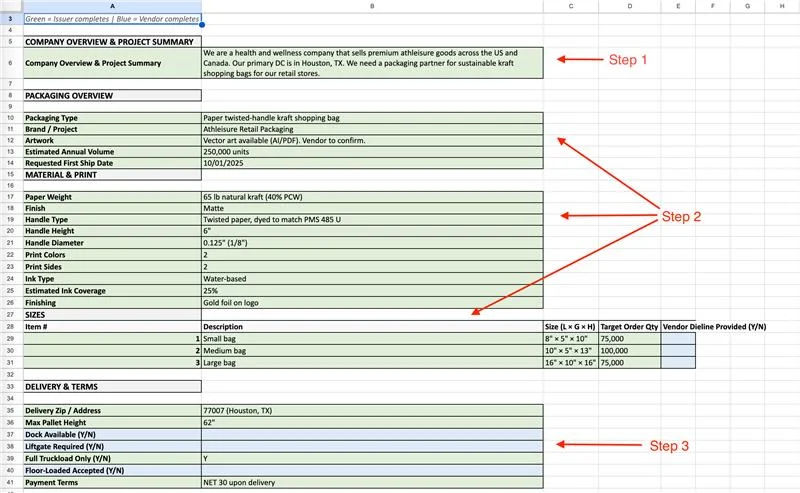800x493 pixels.
Task: Select the 10/01/2025 ship date cell
Action: pyautogui.click(x=372, y=163)
